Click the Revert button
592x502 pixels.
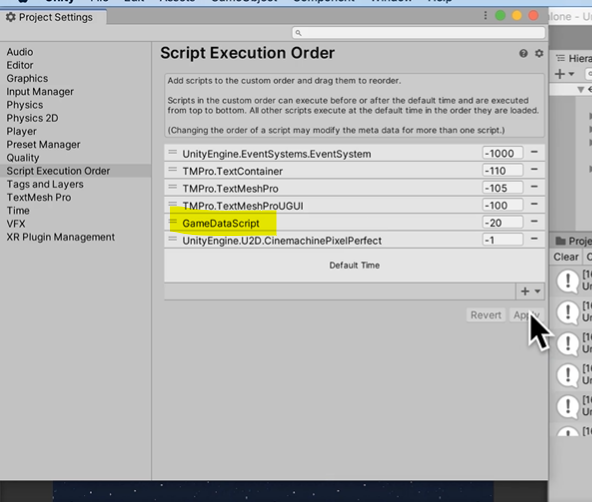(486, 315)
